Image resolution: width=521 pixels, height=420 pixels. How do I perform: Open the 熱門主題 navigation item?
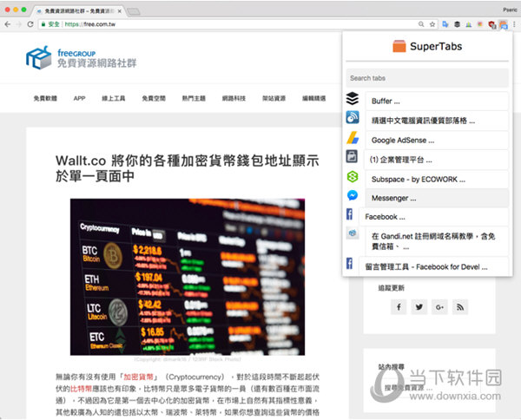click(x=194, y=98)
